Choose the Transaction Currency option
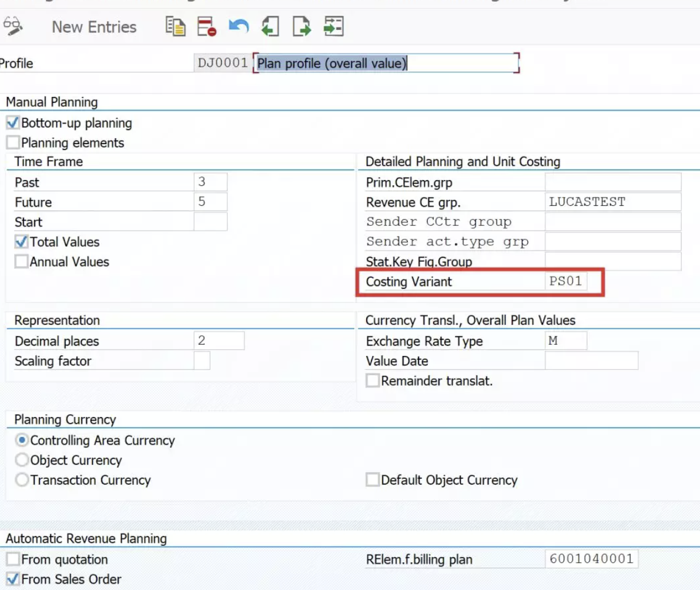700x590 pixels. (22, 479)
